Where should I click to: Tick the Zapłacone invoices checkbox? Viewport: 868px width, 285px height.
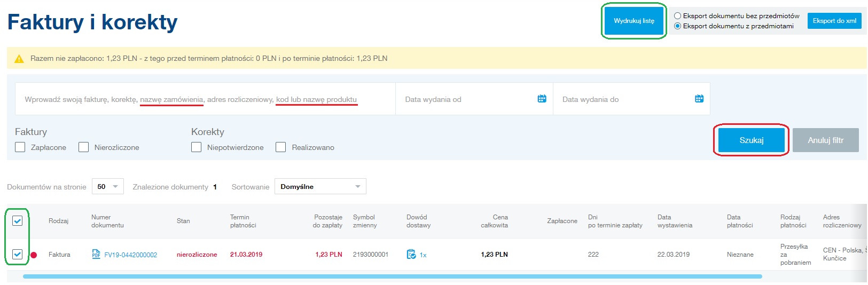pyautogui.click(x=20, y=147)
